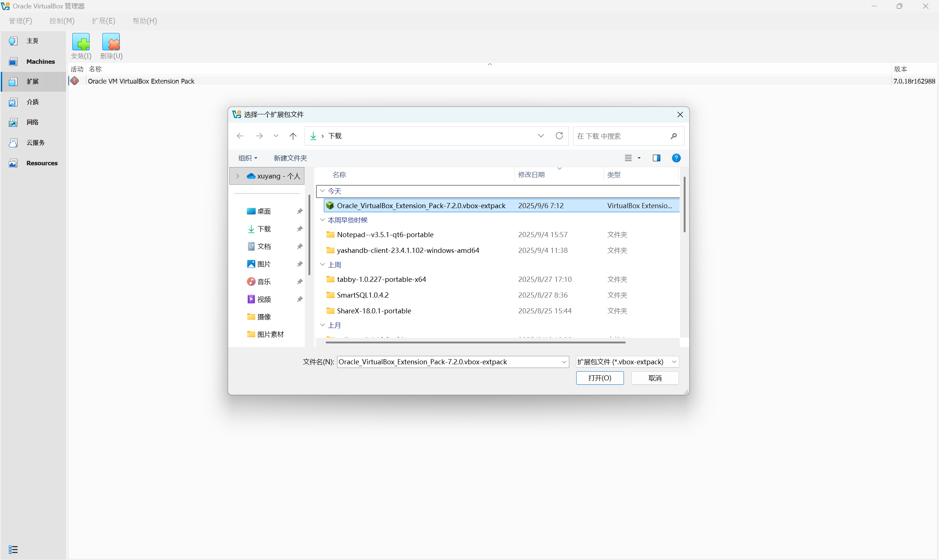The width and height of the screenshot is (939, 560).
Task: Open the 管理(F) menu
Action: (21, 21)
